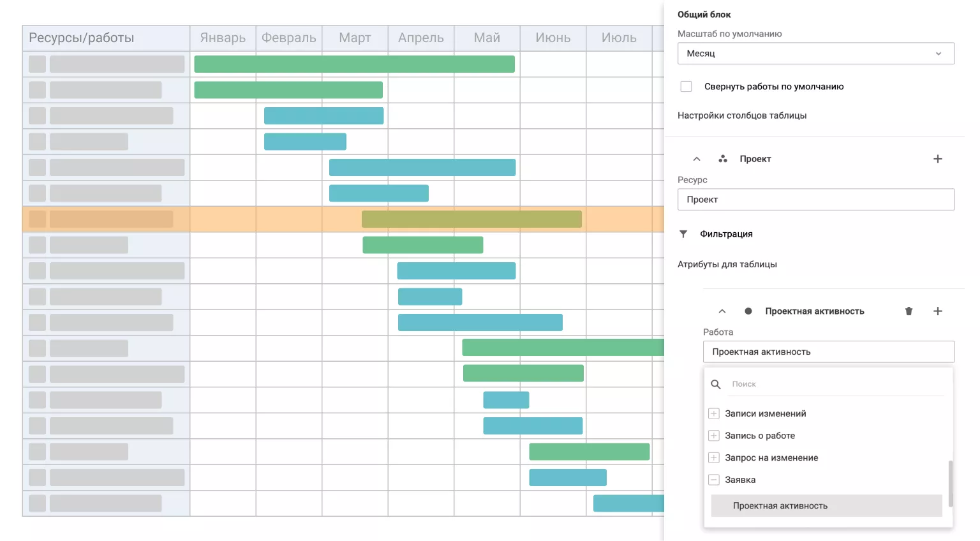The image size is (980, 541).
Task: Open the Масштаб по умолчанию dropdown
Action: pyautogui.click(x=815, y=54)
